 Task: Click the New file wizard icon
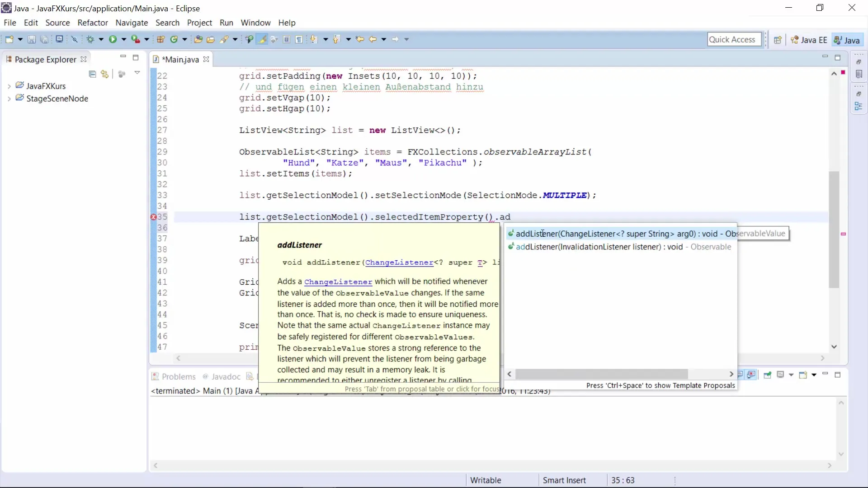[x=9, y=39]
